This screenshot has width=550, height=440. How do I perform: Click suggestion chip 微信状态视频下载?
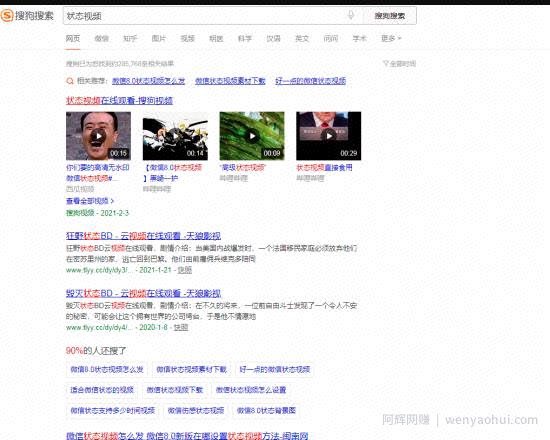[175, 390]
